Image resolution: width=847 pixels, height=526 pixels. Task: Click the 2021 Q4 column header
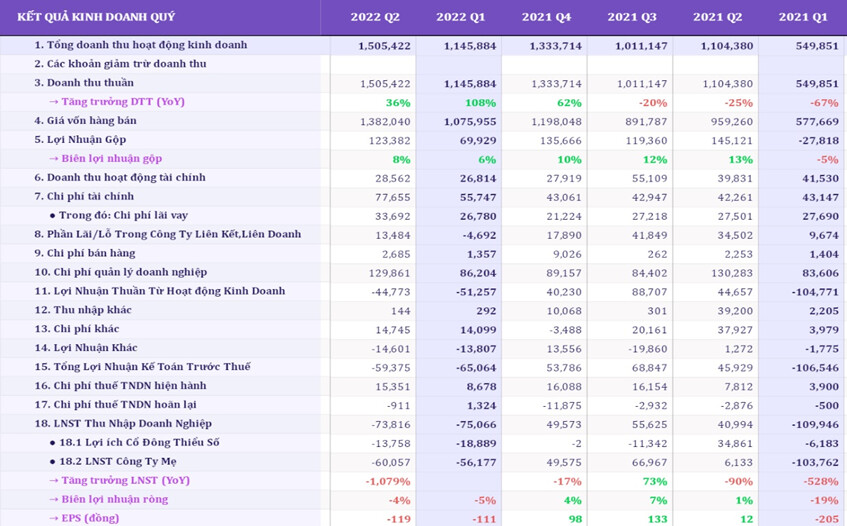[545, 17]
